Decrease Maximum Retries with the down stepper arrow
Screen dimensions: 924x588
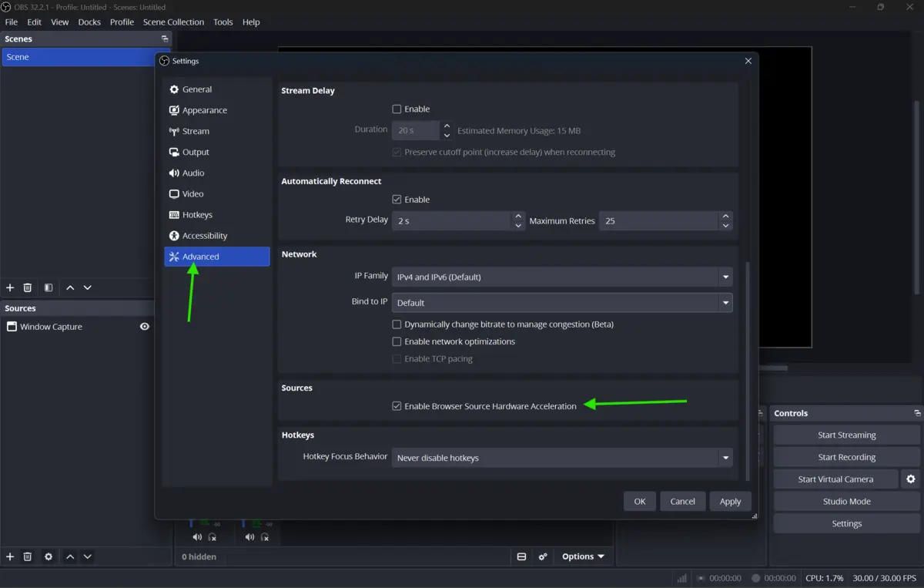tap(725, 226)
